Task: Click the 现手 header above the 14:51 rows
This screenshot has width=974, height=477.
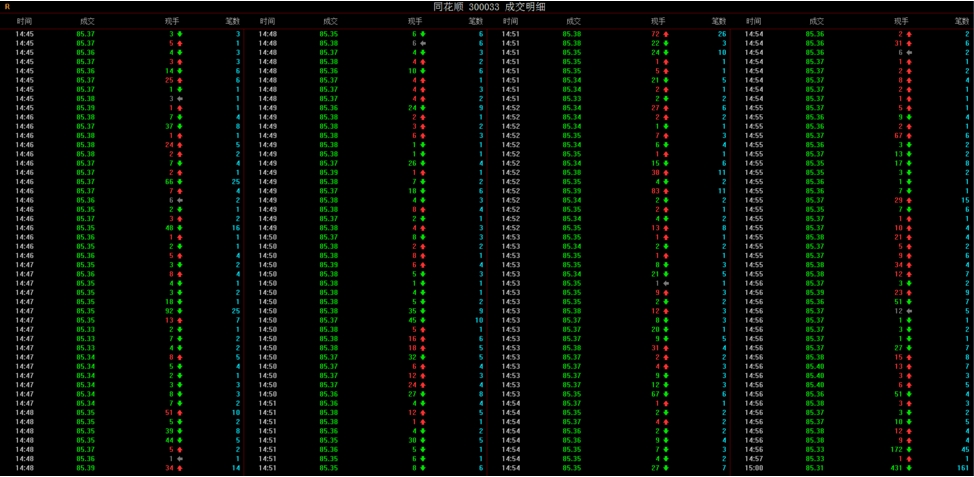Action: 658,21
